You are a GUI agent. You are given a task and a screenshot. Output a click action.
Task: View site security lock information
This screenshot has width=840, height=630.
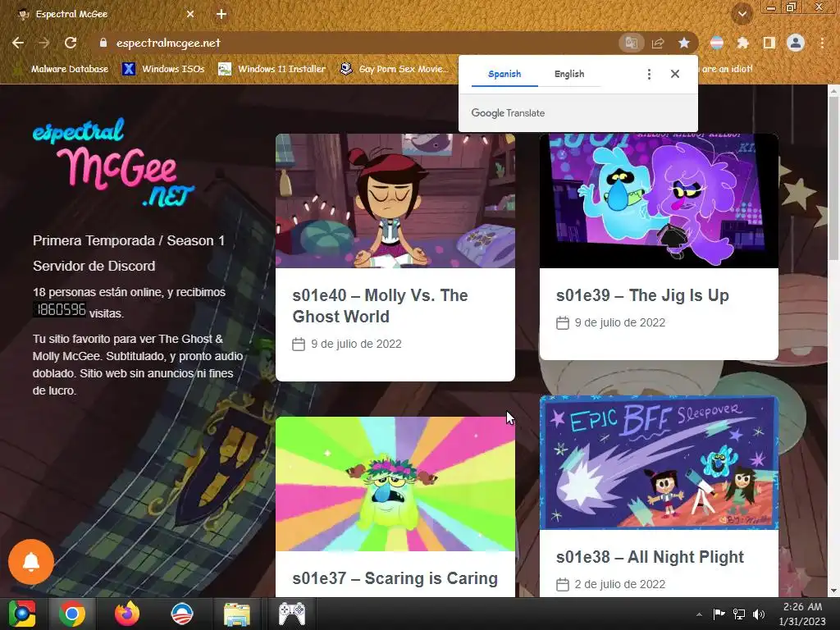(x=103, y=43)
